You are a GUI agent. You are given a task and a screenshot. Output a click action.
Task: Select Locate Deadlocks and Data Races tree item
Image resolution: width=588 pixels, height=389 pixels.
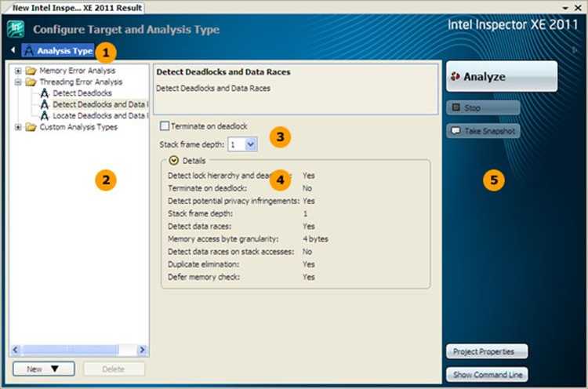pyautogui.click(x=100, y=115)
